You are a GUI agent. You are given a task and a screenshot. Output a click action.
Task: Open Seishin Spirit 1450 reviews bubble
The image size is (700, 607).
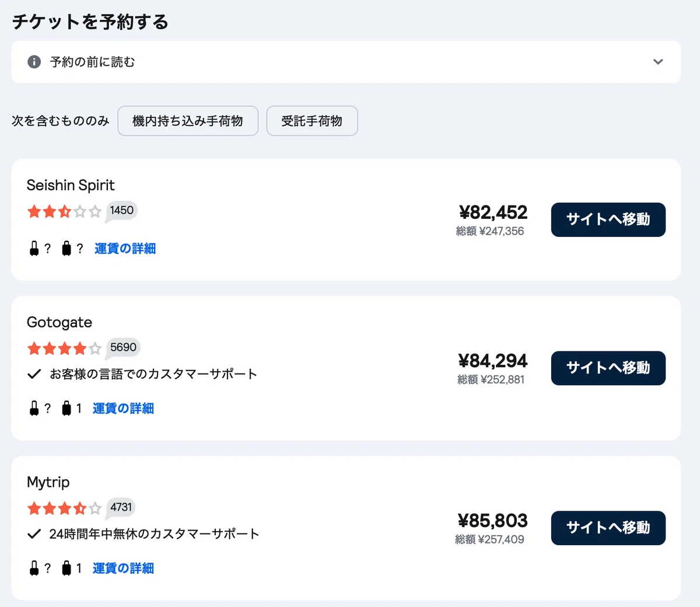point(121,211)
